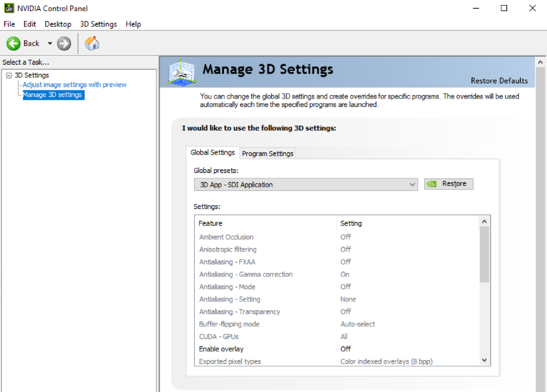
Task: Click the Auto-select value for Buffer-flipping
Action: pos(358,325)
